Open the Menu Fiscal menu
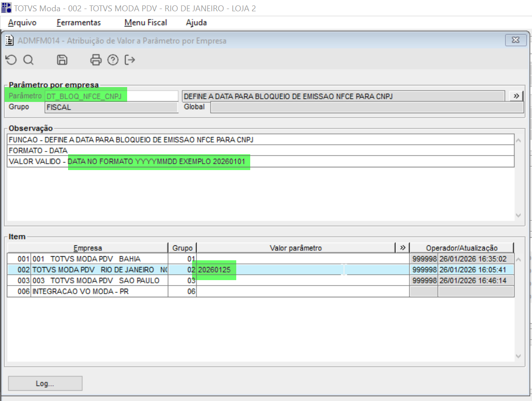Image resolution: width=532 pixels, height=401 pixels. pos(146,23)
